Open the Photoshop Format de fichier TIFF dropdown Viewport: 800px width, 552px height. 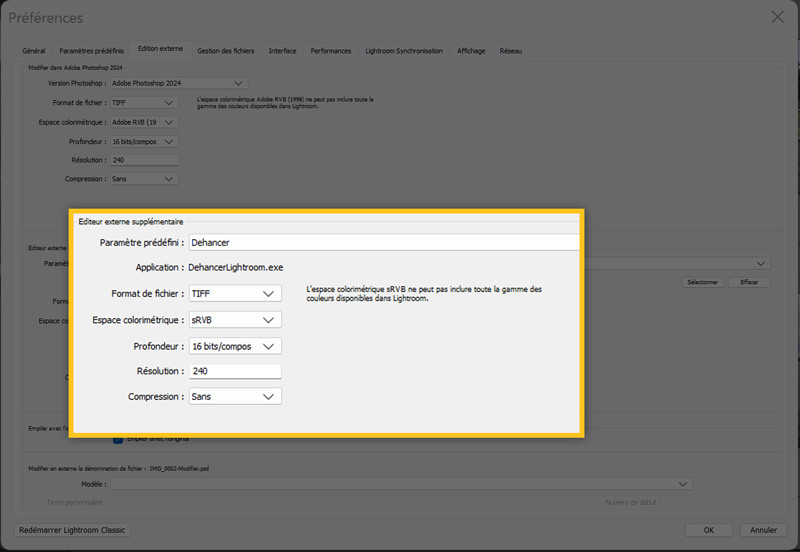pos(144,103)
